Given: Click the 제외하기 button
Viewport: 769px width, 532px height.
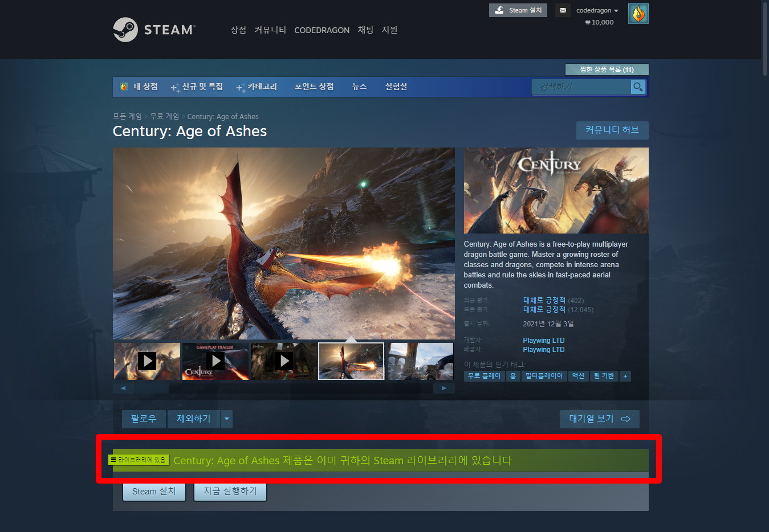Looking at the screenshot, I should tap(194, 419).
